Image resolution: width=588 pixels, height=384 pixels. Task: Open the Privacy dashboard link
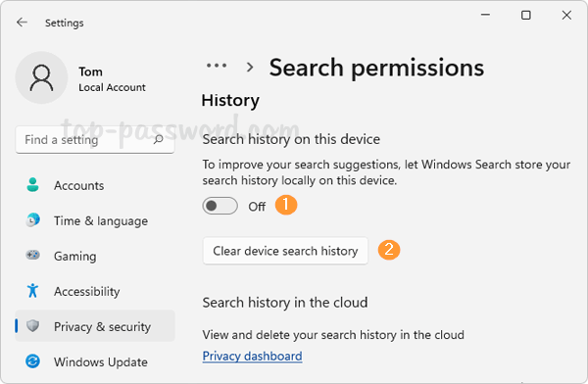pos(252,356)
